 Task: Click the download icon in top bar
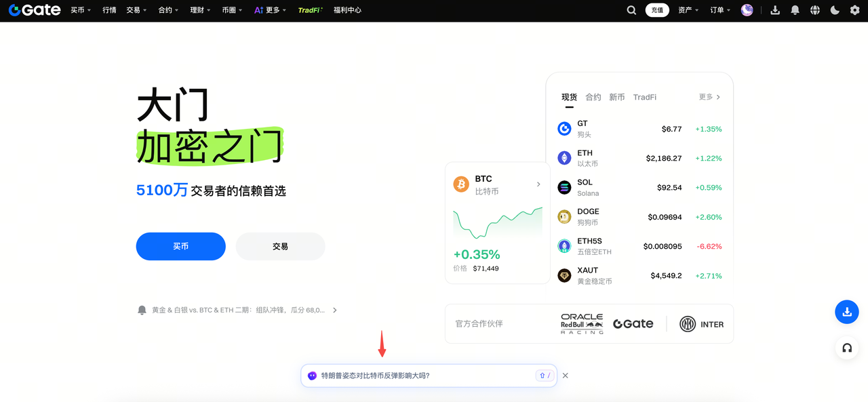click(x=775, y=10)
